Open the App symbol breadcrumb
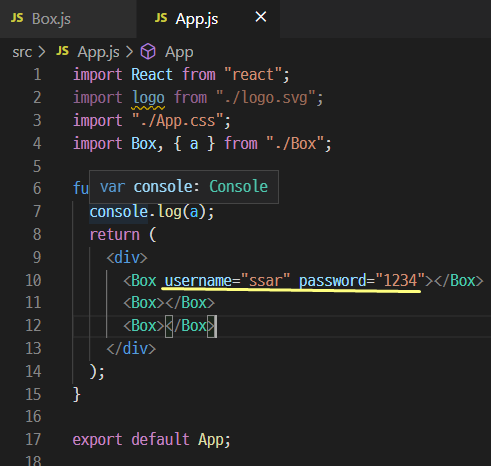This screenshot has width=491, height=466. [179, 52]
